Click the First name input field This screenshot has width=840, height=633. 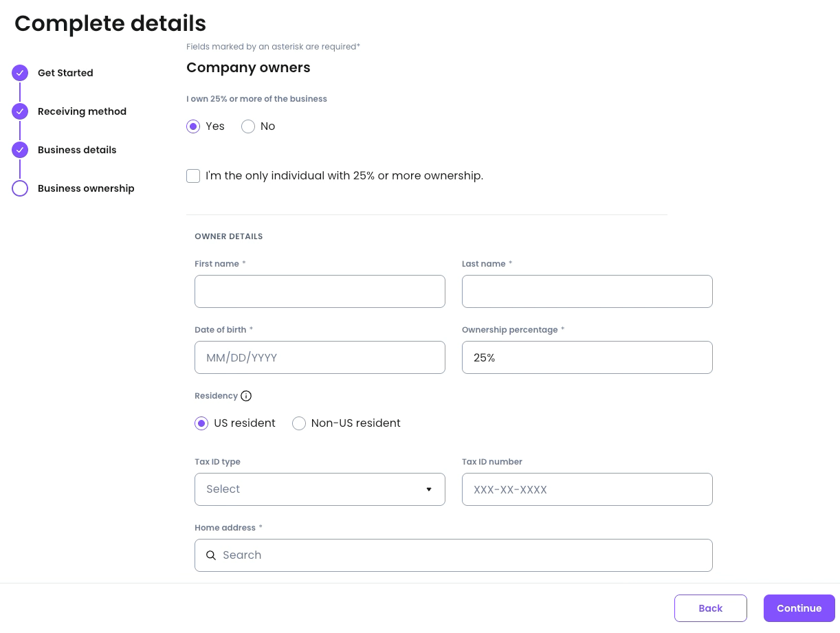(x=320, y=291)
